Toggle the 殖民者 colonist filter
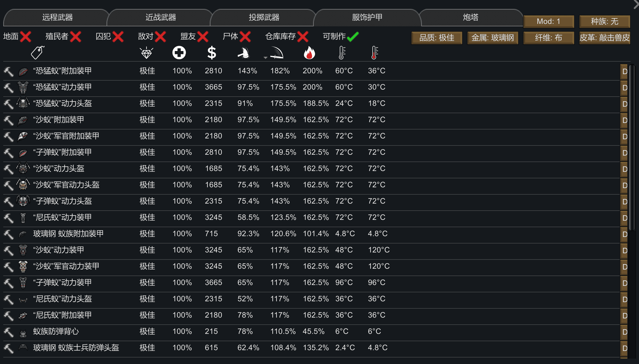The height and width of the screenshot is (364, 639). 64,36
